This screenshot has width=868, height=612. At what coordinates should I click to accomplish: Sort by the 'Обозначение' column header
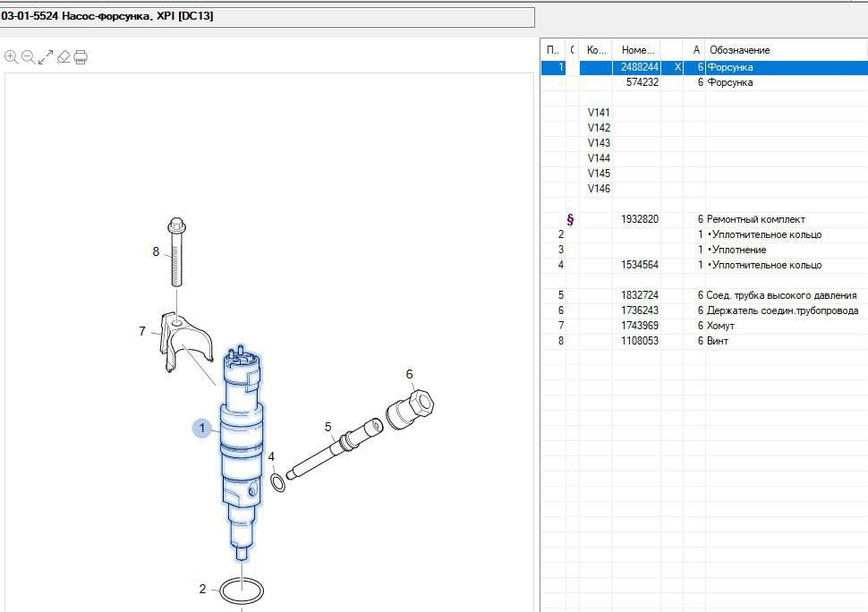tap(739, 50)
